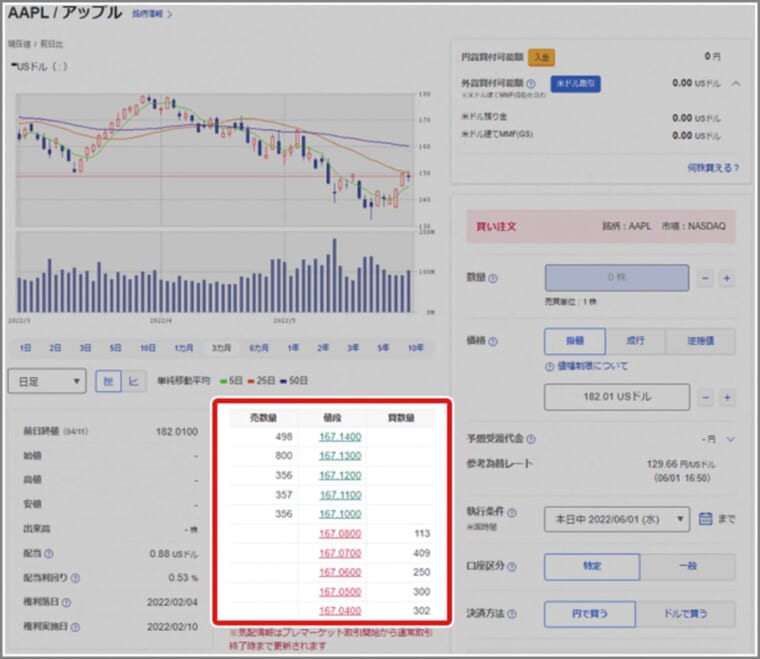Select the limit order (指値) price type
Screen dimensions: 760x659
(575, 341)
